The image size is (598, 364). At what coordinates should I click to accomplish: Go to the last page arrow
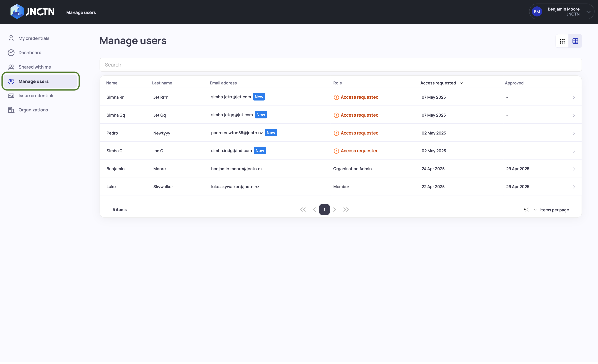(346, 210)
